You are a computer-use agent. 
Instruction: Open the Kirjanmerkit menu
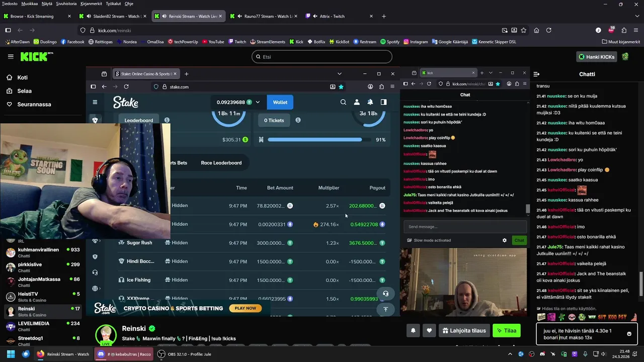click(91, 4)
